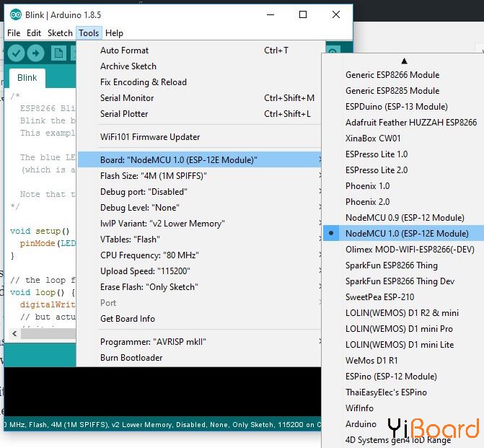This screenshot has height=448, width=484.
Task: Select ESPresso Lite 2.0 board
Action: point(403,170)
